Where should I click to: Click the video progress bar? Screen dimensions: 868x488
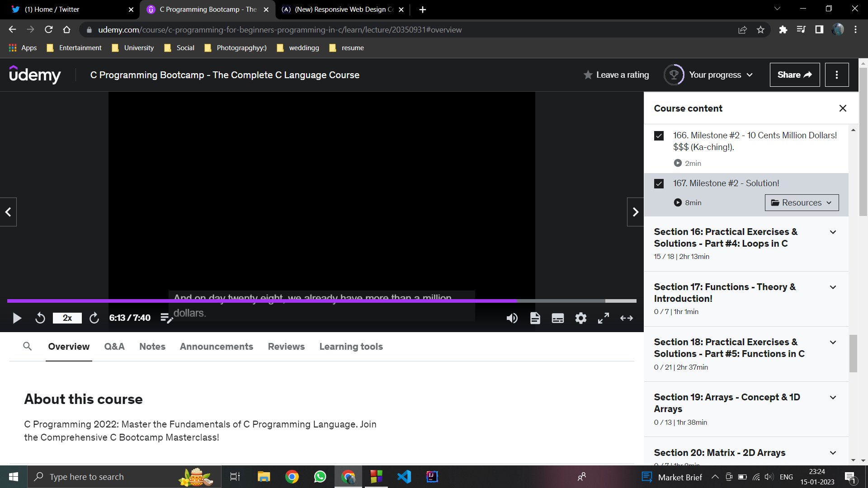316,300
